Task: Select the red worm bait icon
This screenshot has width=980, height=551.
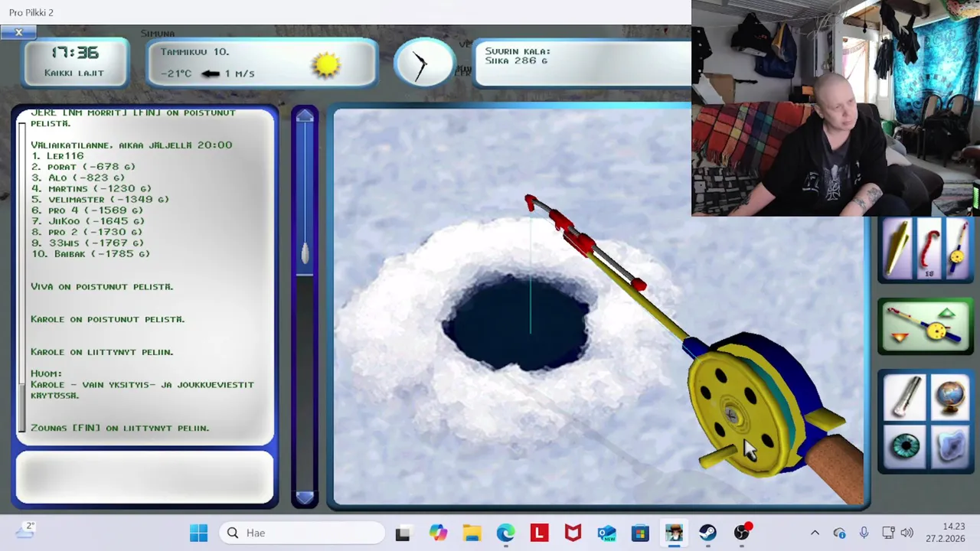Action: click(929, 249)
